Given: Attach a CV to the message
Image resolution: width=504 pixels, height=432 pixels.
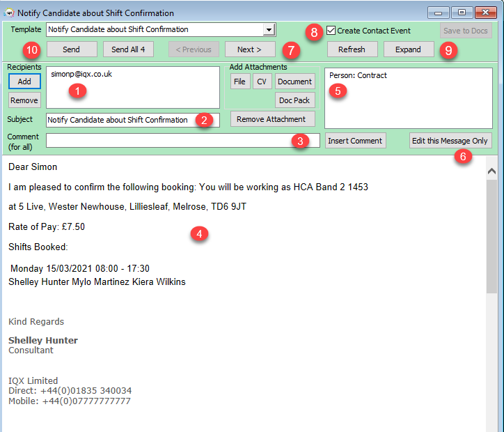Looking at the screenshot, I should click(262, 82).
